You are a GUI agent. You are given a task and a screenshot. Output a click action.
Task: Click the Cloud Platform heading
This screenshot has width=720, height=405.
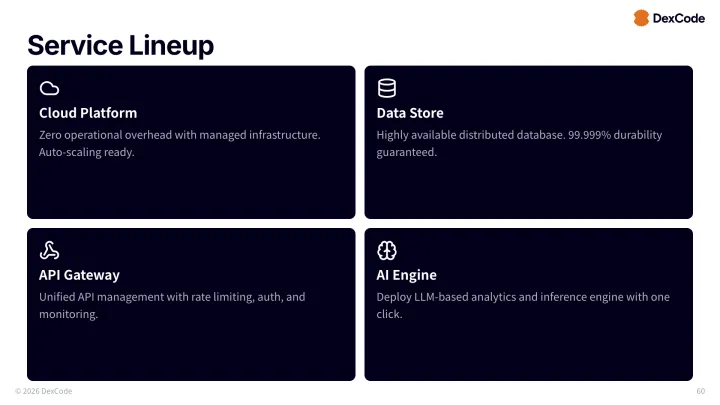click(x=88, y=113)
